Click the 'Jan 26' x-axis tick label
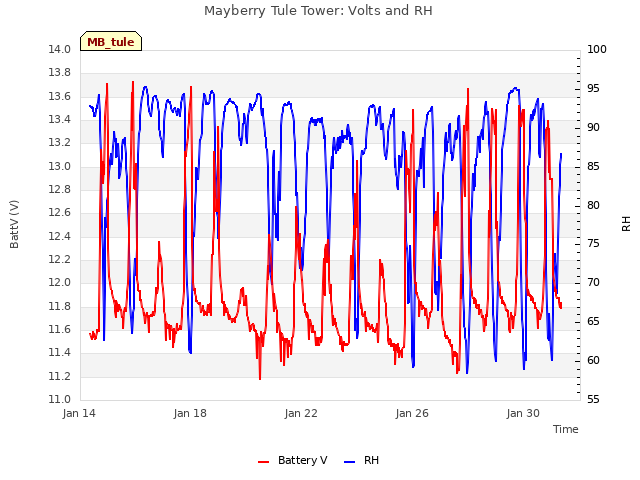The image size is (640, 480). [x=412, y=413]
